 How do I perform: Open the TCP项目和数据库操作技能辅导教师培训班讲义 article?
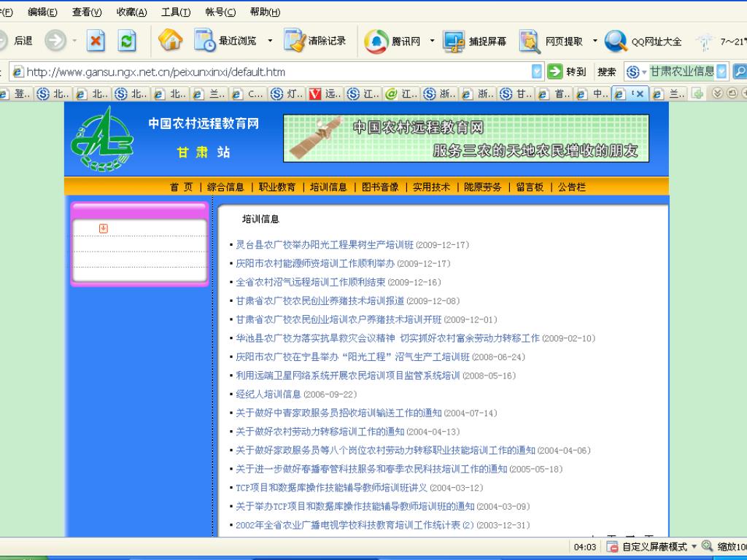(x=332, y=488)
